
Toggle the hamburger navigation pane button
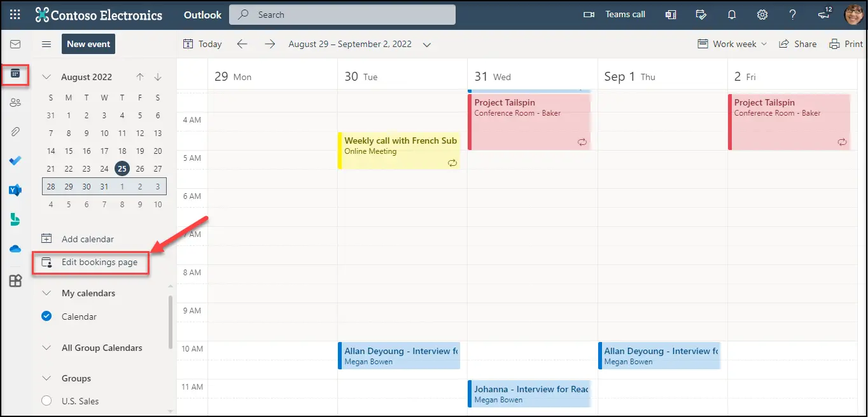tap(46, 44)
